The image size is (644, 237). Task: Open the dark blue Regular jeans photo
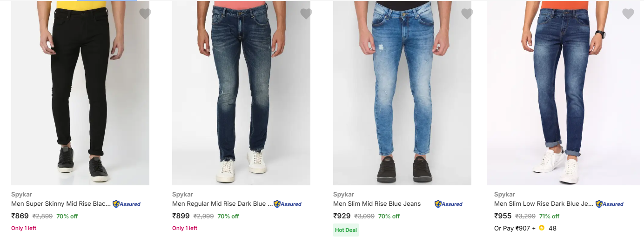tap(241, 93)
